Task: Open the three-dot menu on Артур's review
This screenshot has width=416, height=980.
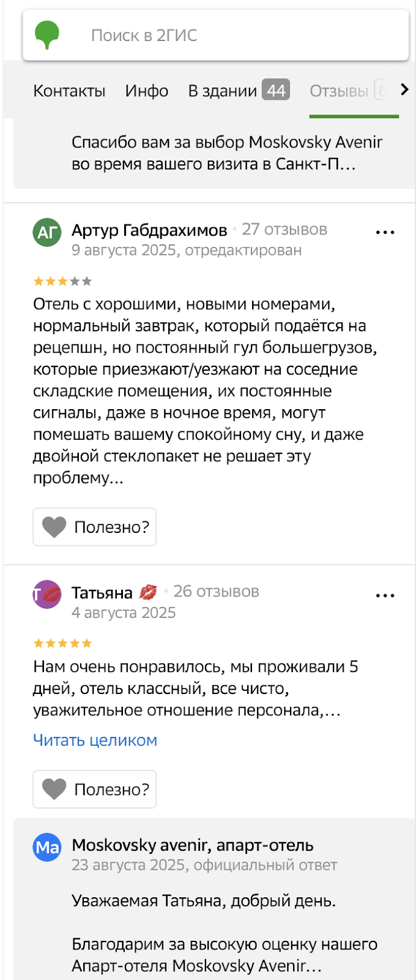Action: tap(385, 232)
